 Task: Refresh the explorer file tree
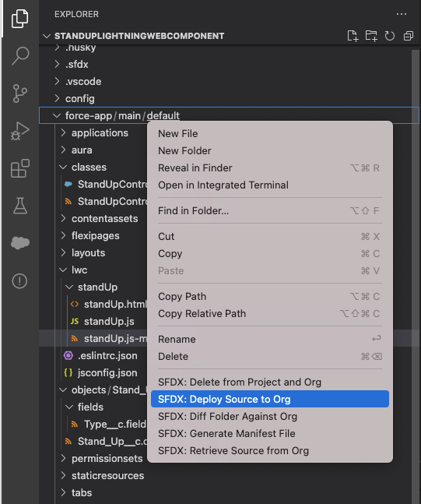tap(390, 36)
